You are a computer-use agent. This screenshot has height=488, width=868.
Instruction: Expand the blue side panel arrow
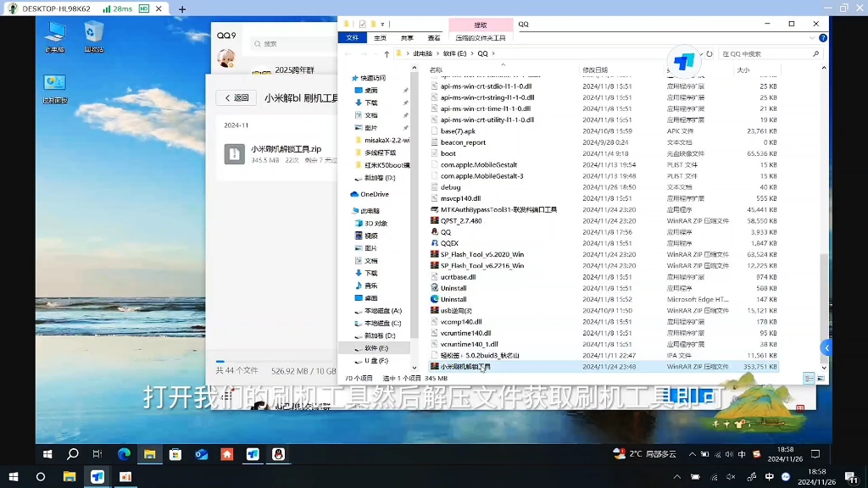click(x=826, y=348)
